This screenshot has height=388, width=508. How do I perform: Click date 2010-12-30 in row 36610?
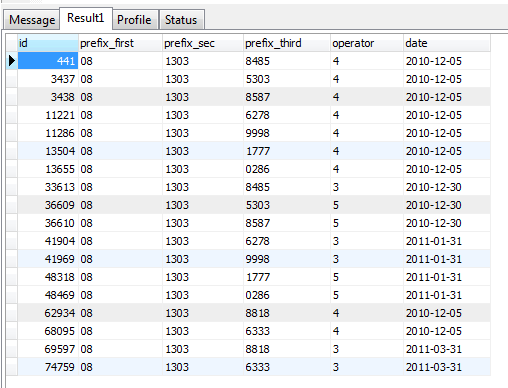(x=447, y=223)
